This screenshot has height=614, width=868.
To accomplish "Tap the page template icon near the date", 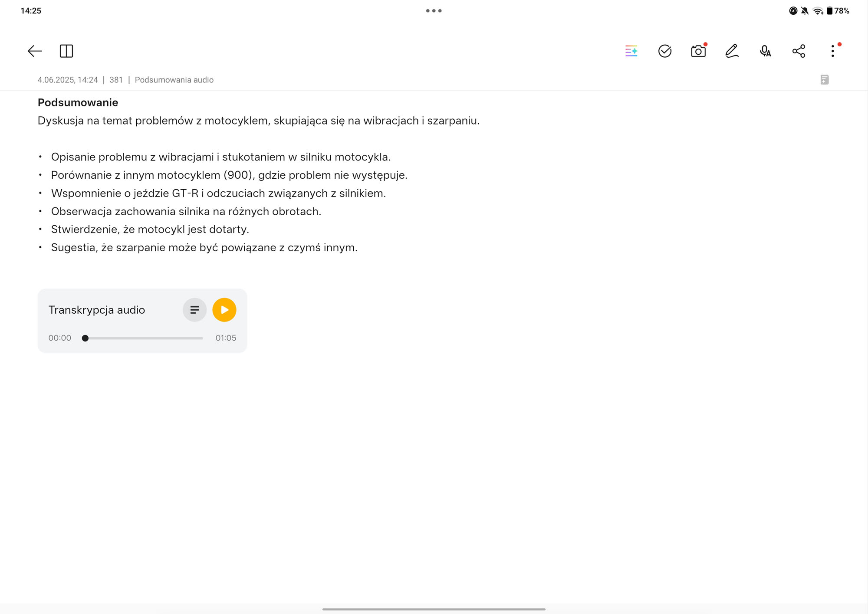I will point(825,80).
